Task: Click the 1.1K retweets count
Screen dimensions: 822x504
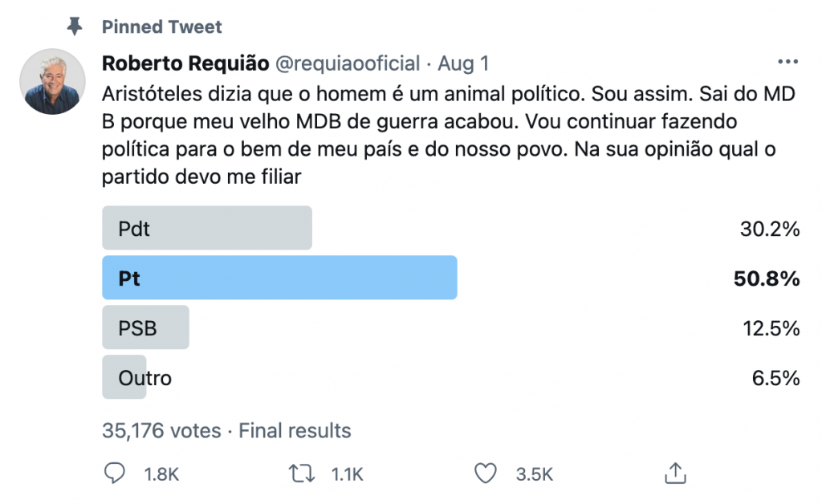Action: [x=347, y=474]
